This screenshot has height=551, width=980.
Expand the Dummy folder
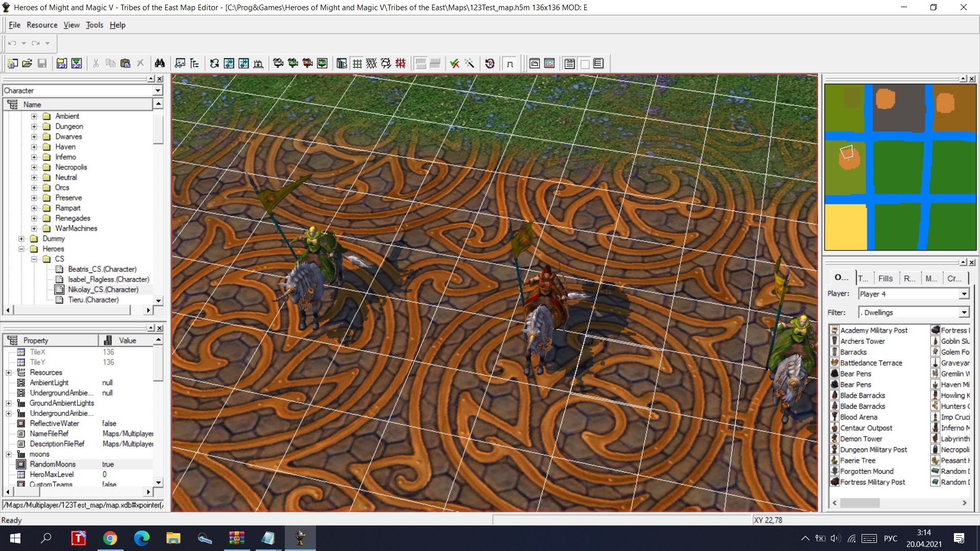(21, 239)
